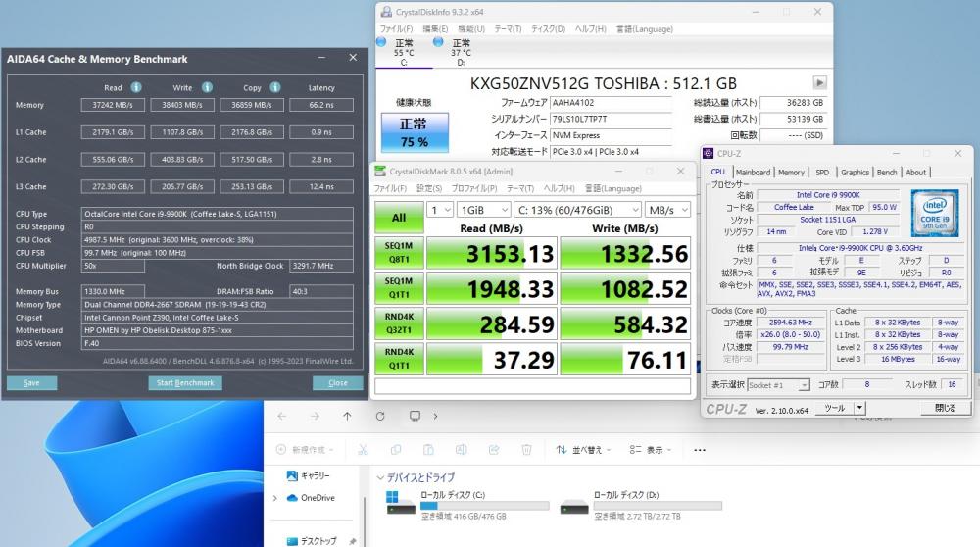Click the Delete trash icon in Explorer
This screenshot has height=547, width=980.
point(527,450)
